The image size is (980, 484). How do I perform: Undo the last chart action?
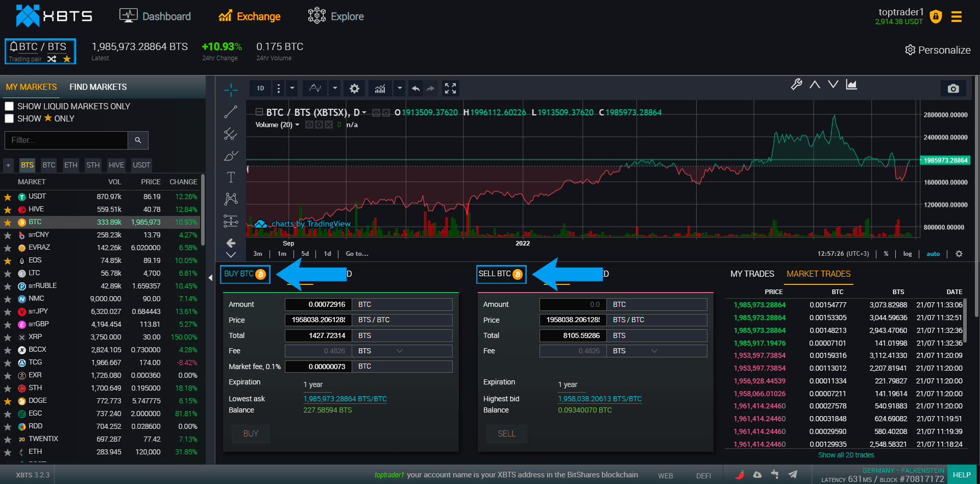(x=416, y=88)
